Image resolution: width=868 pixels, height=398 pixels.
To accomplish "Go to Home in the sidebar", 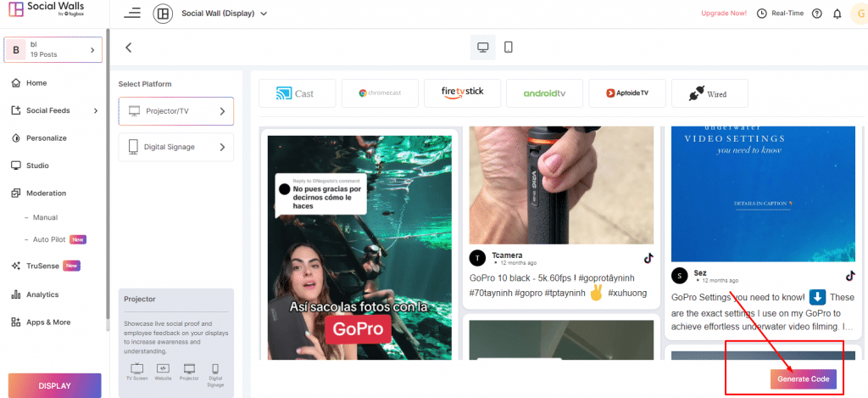I will [36, 82].
